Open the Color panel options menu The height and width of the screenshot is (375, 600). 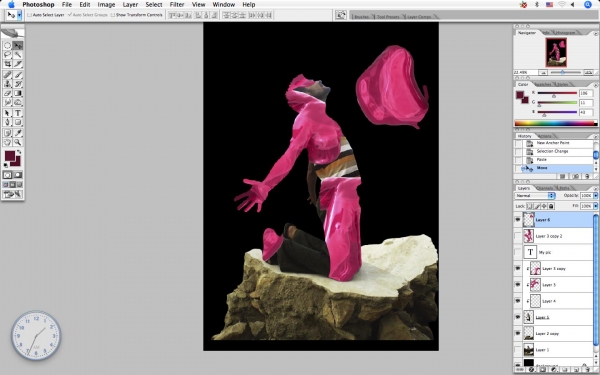(x=595, y=85)
